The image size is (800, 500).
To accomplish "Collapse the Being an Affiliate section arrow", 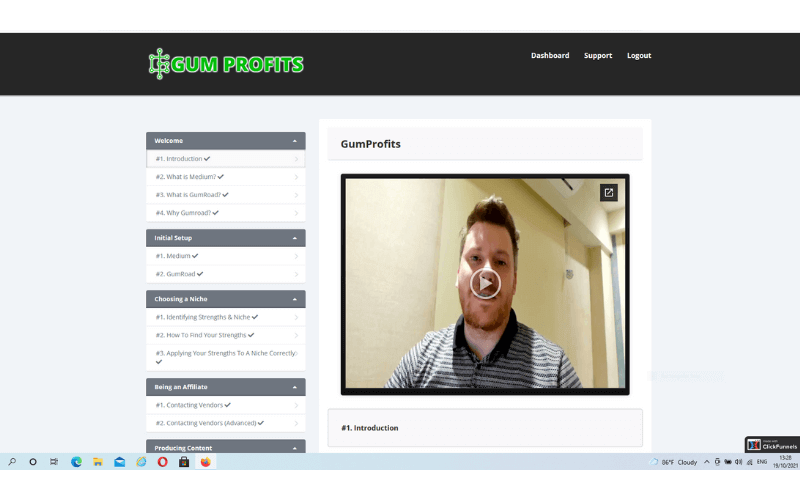I will click(x=294, y=387).
